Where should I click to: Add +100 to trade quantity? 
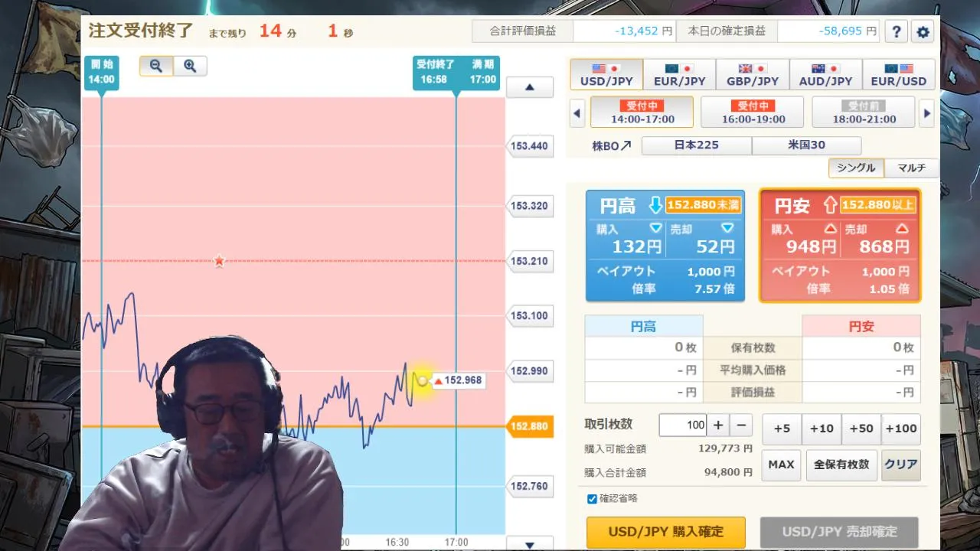click(x=901, y=429)
